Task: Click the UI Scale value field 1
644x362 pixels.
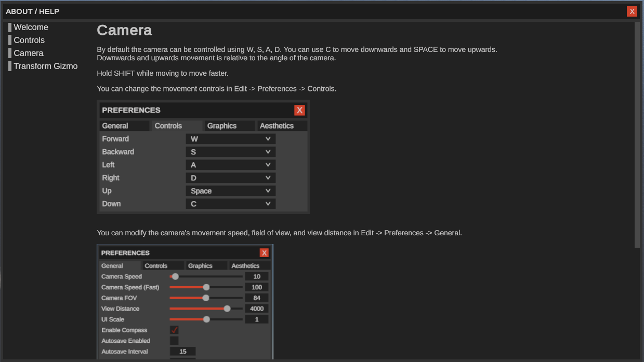Action: (x=257, y=319)
